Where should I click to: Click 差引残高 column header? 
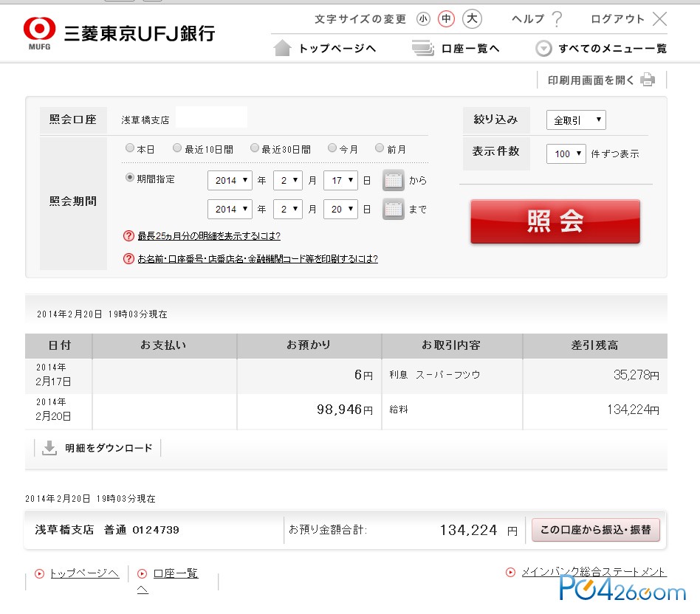tap(595, 345)
